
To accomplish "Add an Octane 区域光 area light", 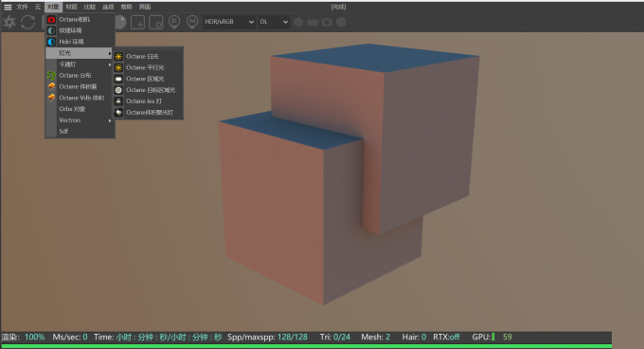I will 148,79.
